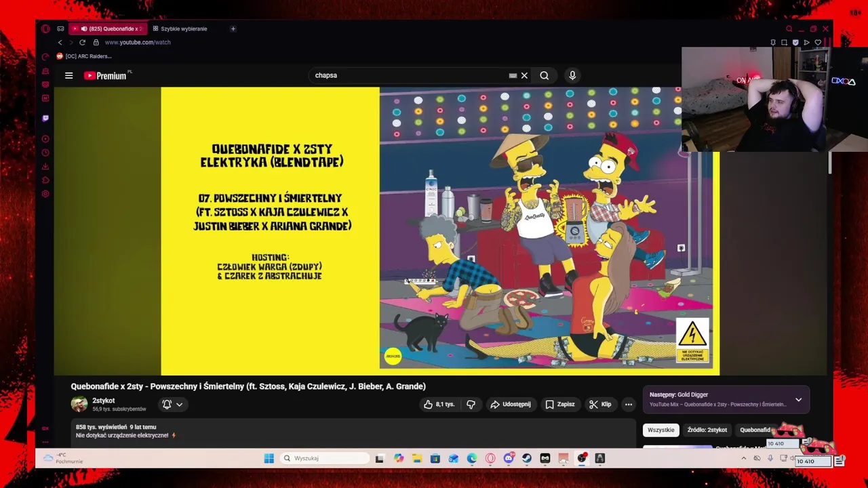
Task: Reload the page with refresh button
Action: 82,42
